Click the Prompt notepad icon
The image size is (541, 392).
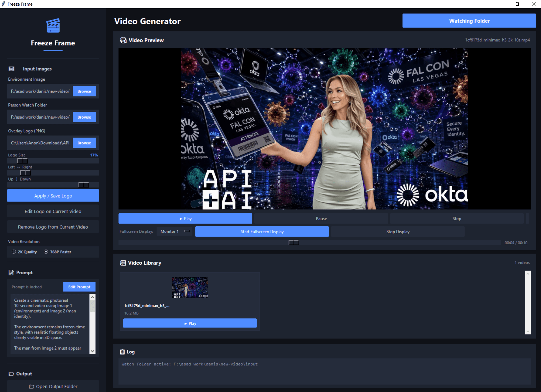coord(11,273)
